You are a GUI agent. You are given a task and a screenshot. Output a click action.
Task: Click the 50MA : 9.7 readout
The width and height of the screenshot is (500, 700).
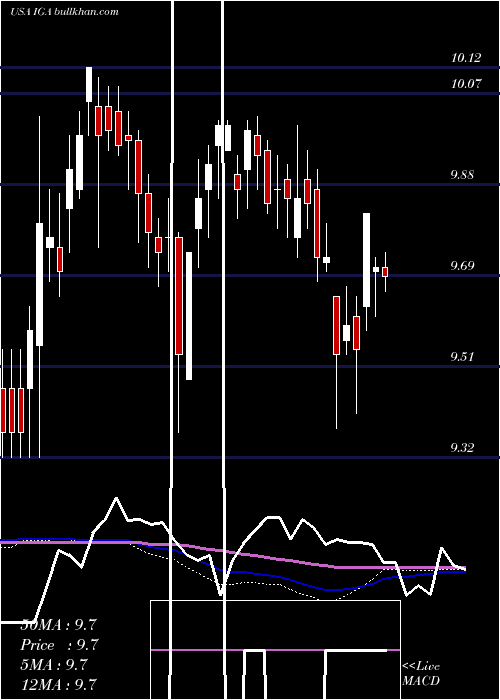(58, 625)
